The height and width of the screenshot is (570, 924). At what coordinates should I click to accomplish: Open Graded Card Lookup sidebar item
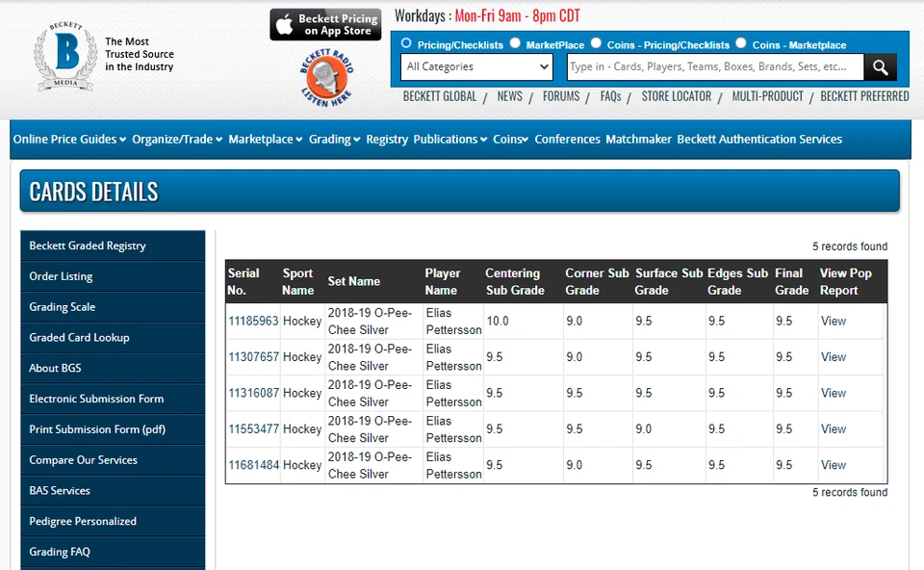click(113, 338)
